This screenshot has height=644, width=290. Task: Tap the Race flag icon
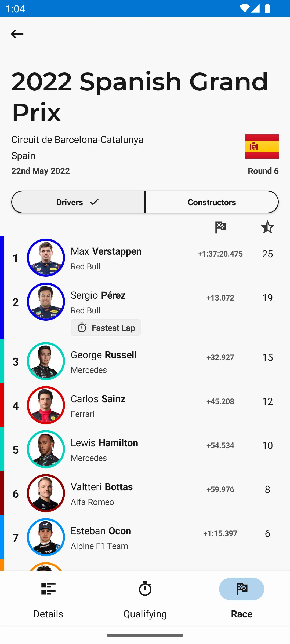pos(242,589)
